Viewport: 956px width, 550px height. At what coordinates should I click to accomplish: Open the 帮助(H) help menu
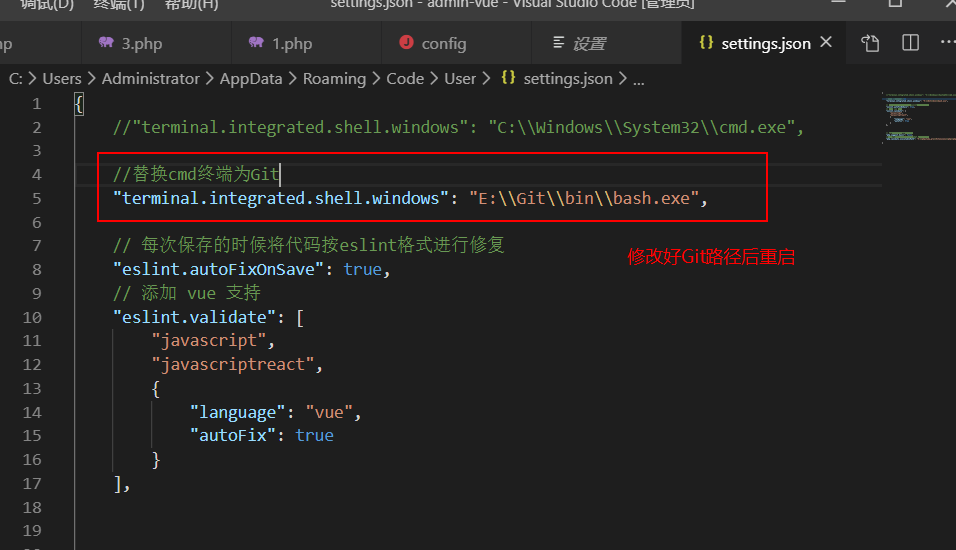pyautogui.click(x=191, y=5)
